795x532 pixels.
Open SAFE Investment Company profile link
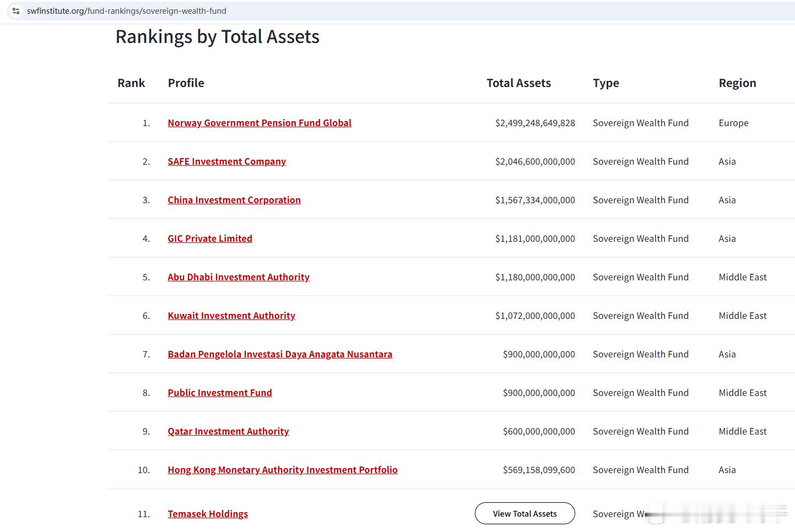click(x=227, y=161)
